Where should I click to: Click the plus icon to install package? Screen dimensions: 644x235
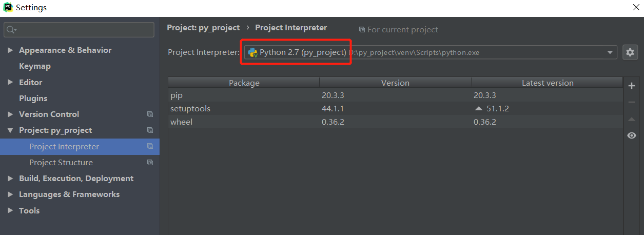click(x=632, y=86)
